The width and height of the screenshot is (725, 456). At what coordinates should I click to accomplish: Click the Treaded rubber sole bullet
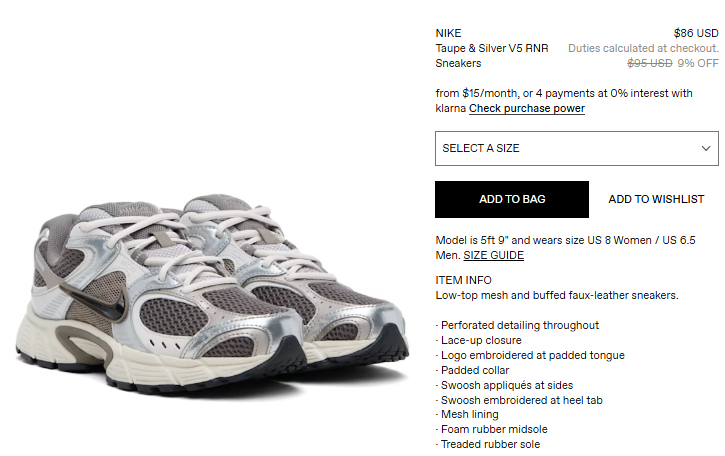(x=488, y=444)
